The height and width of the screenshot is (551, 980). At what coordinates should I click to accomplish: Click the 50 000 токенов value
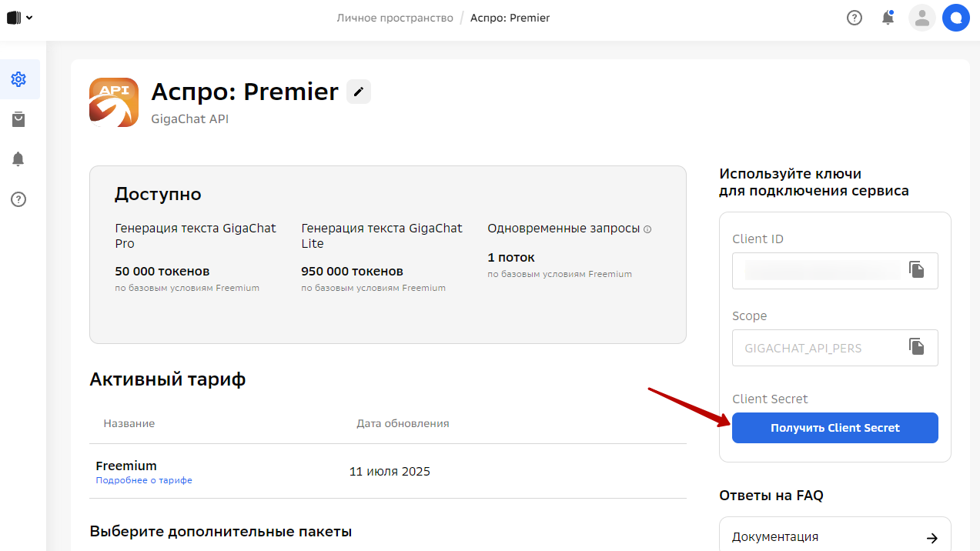tap(162, 272)
